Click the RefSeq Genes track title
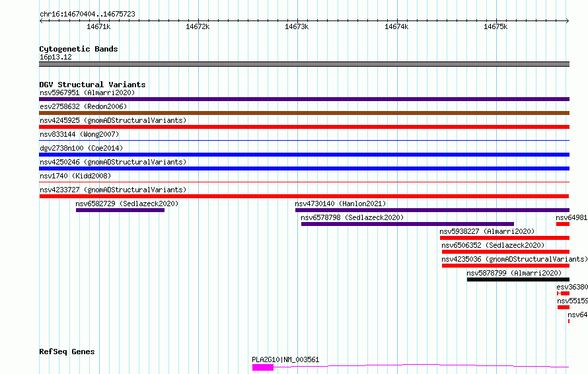 point(67,352)
